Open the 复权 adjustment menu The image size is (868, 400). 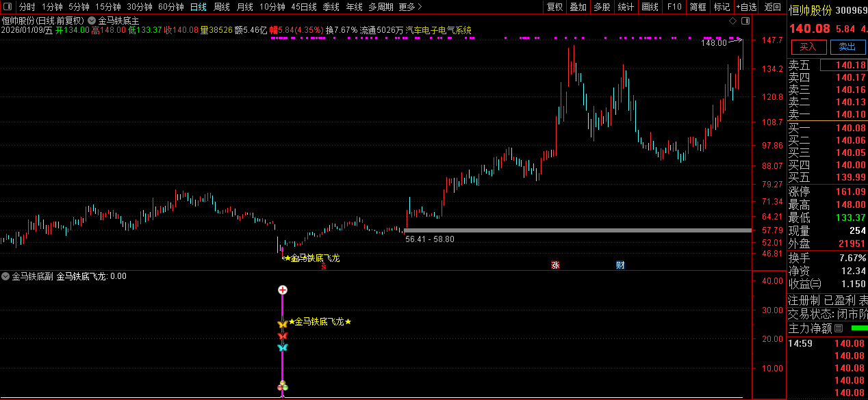(554, 7)
